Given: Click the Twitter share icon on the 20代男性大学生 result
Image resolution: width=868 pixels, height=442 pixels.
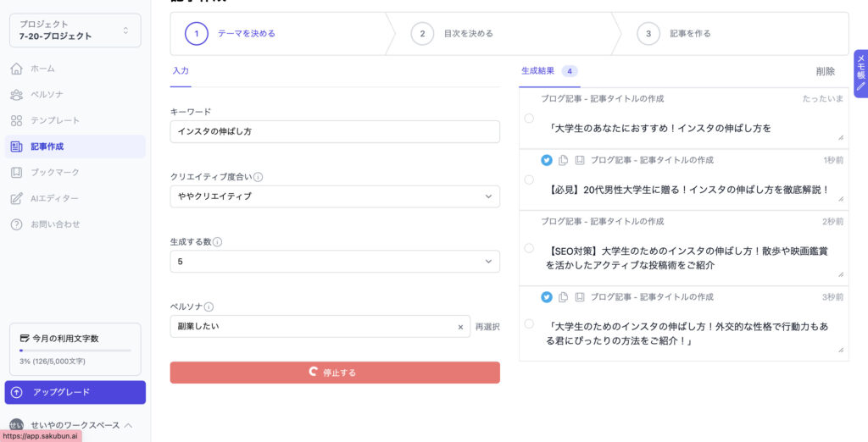Looking at the screenshot, I should click(547, 160).
